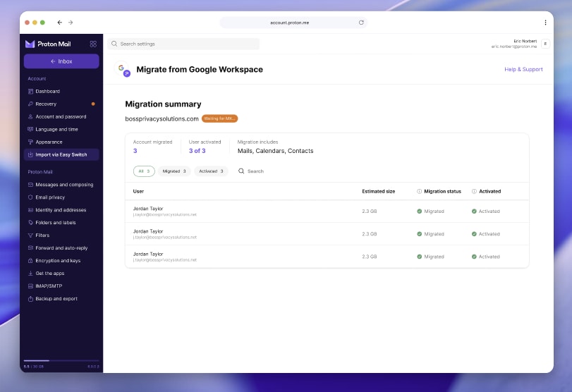This screenshot has width=572, height=392.
Task: Open Account and password settings
Action: [x=61, y=117]
